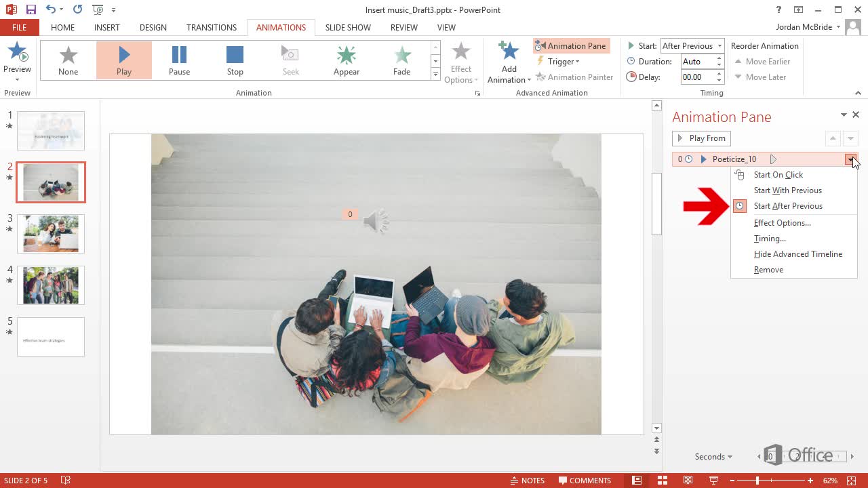
Task: Open the Seconds zoom dropdown
Action: click(713, 457)
